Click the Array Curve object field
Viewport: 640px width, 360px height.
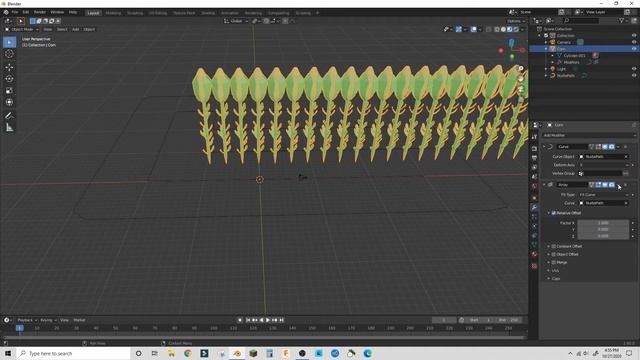click(603, 203)
